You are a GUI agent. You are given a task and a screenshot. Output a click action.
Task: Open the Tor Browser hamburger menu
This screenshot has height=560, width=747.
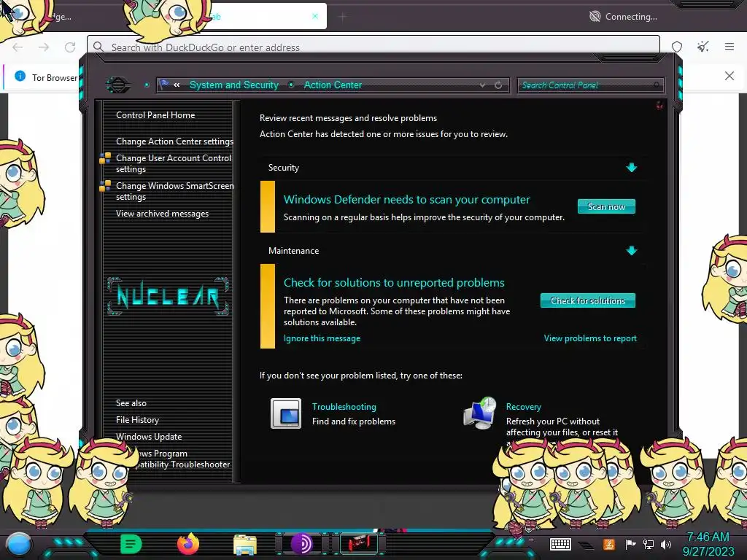[x=729, y=47]
